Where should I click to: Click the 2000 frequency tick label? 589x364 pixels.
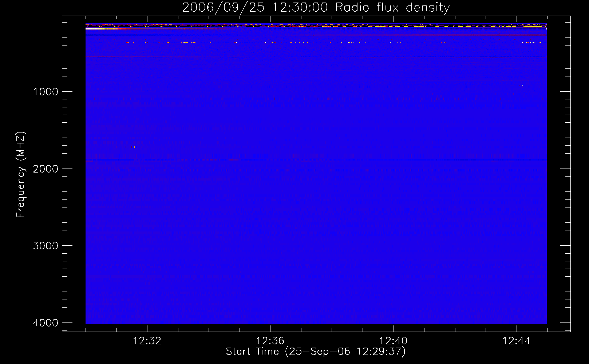(46, 169)
